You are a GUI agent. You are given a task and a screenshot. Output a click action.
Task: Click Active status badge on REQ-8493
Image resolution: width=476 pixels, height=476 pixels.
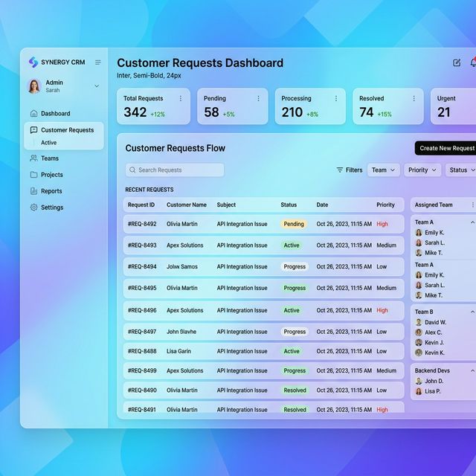click(x=292, y=245)
